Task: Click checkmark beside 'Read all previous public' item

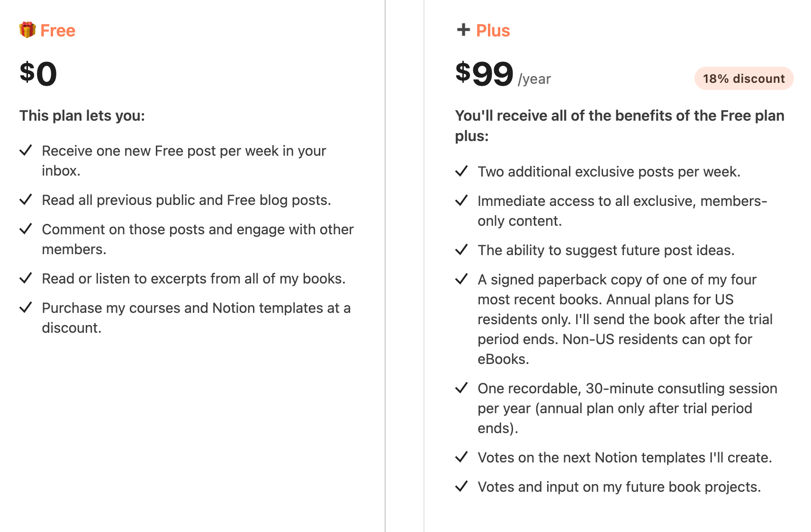Action: click(26, 200)
